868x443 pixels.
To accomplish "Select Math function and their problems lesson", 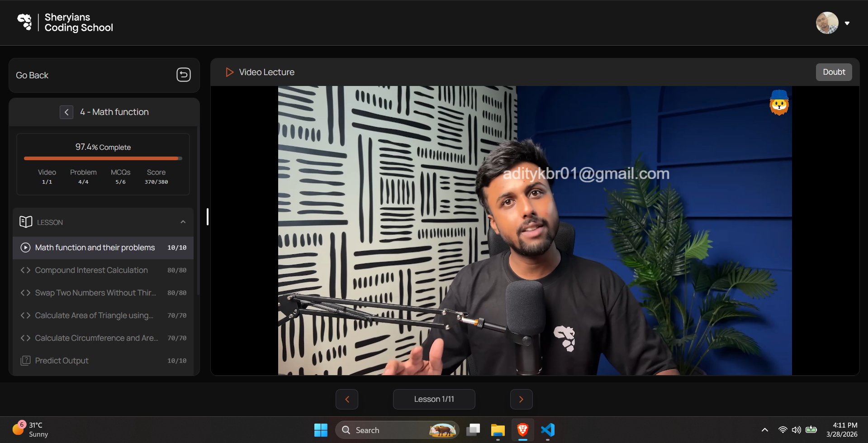I will pos(95,248).
